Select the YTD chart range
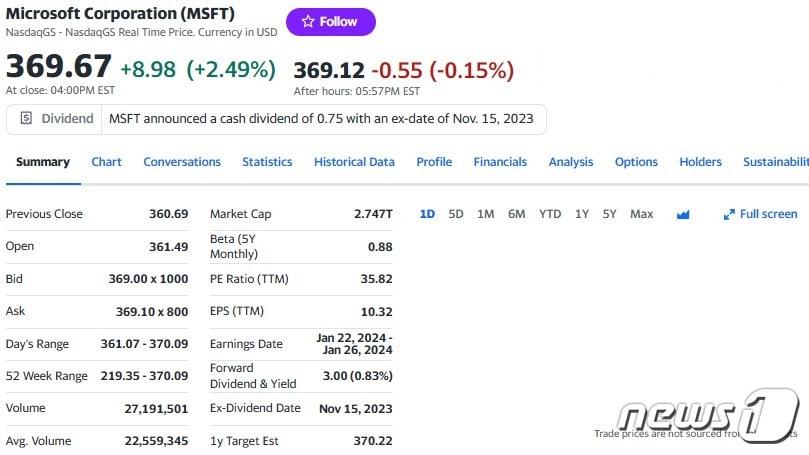 tap(550, 214)
